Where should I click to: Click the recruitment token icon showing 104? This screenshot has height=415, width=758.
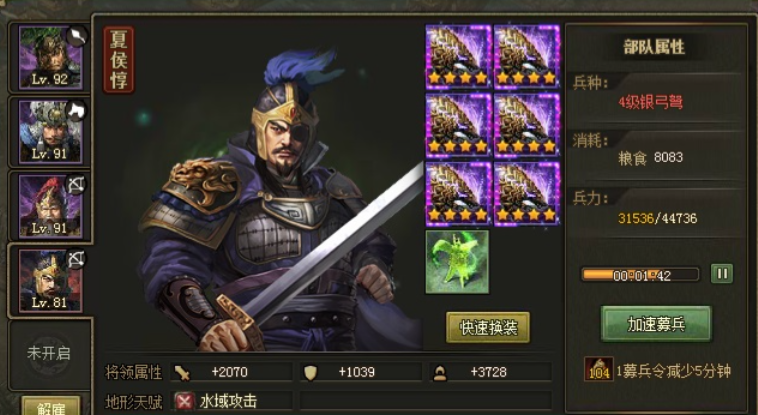598,369
